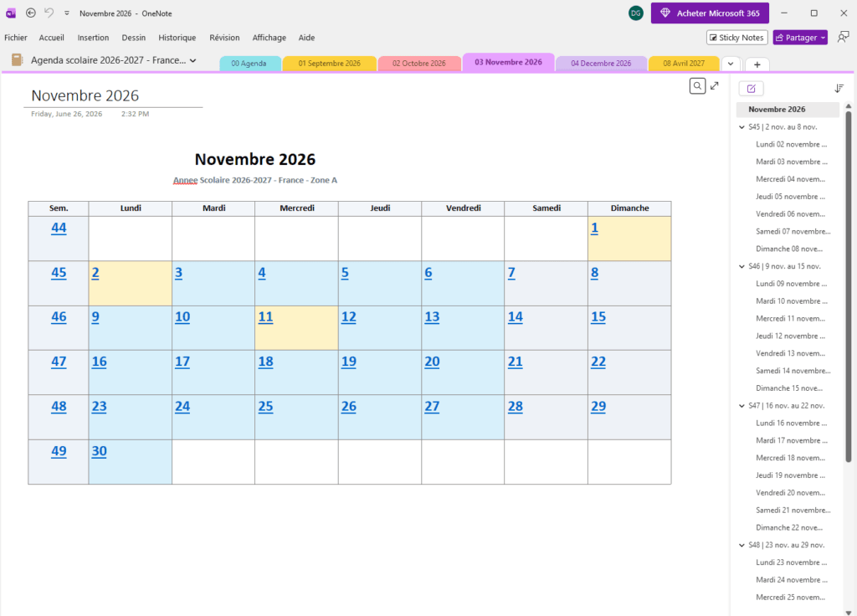The height and width of the screenshot is (616, 857).
Task: Open the day 25 link in calendar
Action: [x=265, y=406]
